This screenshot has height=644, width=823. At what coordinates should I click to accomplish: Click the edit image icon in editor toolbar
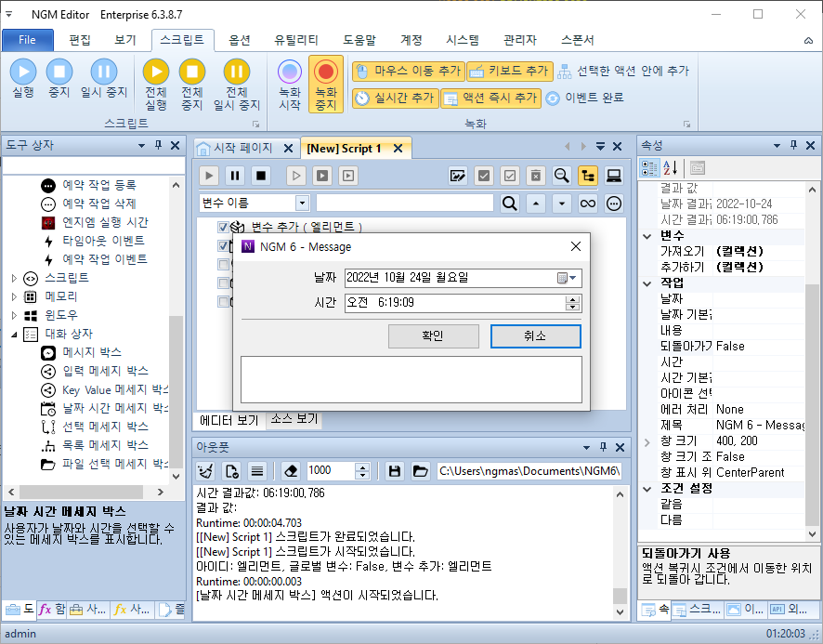(x=458, y=176)
